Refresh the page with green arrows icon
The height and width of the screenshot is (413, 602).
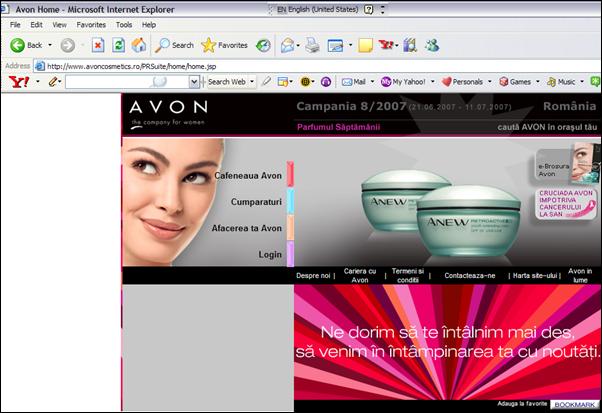118,45
